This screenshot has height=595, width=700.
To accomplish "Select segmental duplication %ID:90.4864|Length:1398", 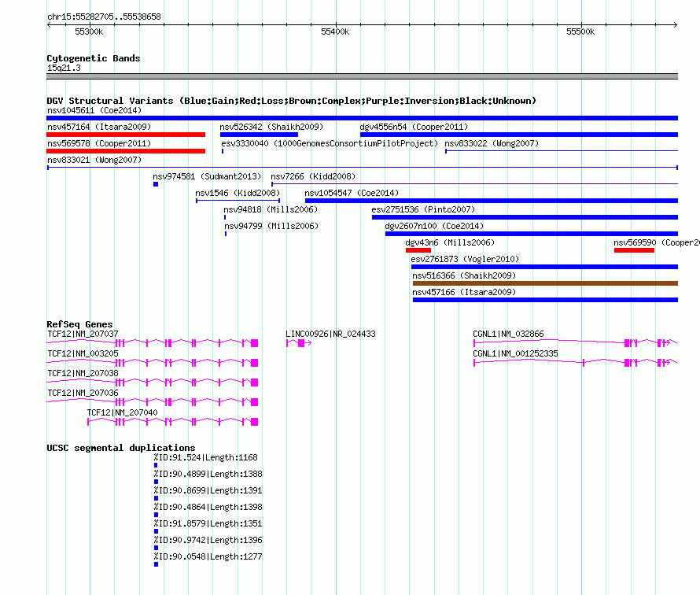I will pyautogui.click(x=208, y=507).
